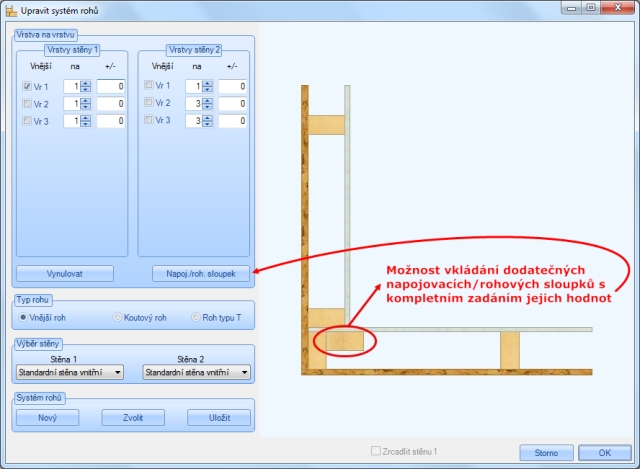Click the Vr 1 'na' number field in wall 1

72,86
